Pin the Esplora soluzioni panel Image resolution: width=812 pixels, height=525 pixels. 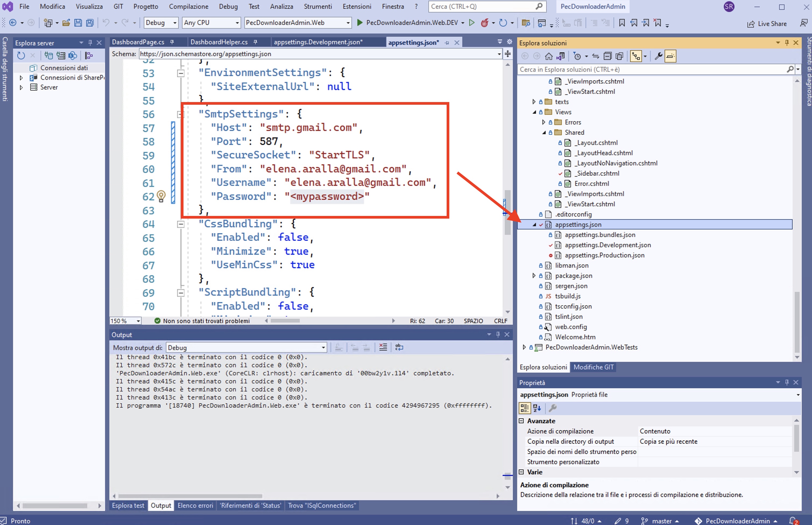click(x=787, y=43)
